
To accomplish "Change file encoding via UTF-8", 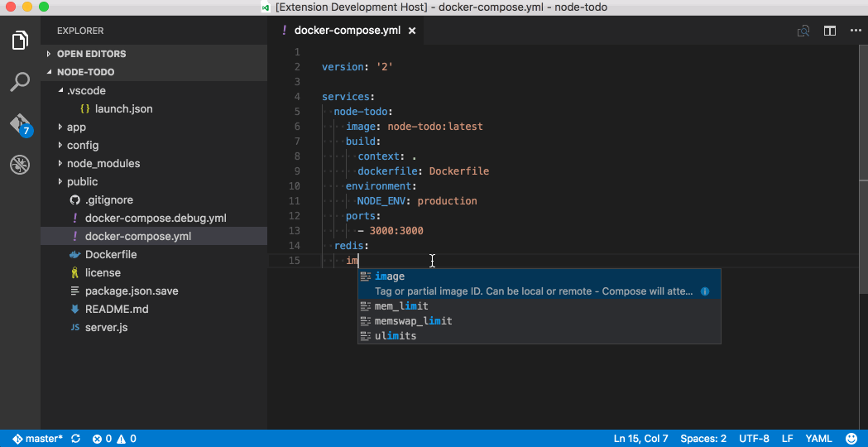I will coord(754,439).
